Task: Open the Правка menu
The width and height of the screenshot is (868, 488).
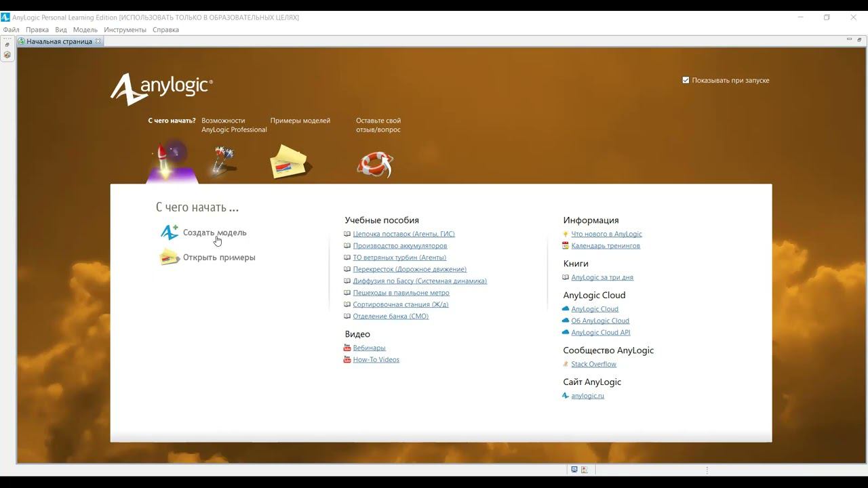Action: [x=37, y=30]
